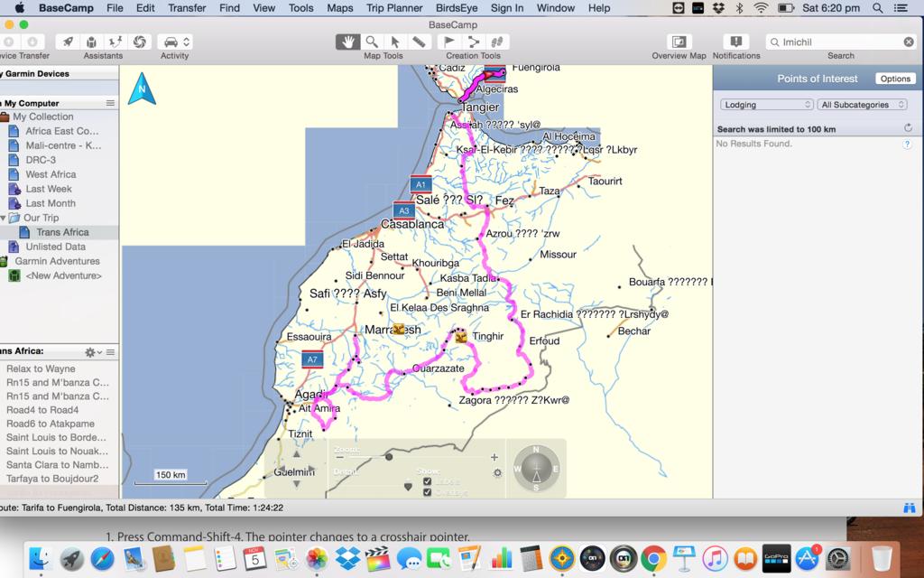Open the Trip Planner assistant rocket icon

(x=69, y=42)
